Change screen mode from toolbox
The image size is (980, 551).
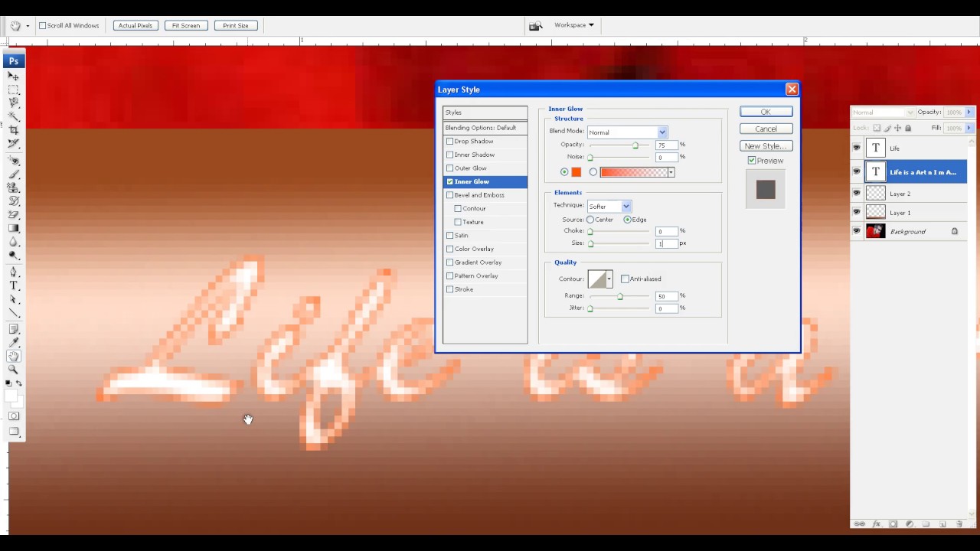(14, 432)
